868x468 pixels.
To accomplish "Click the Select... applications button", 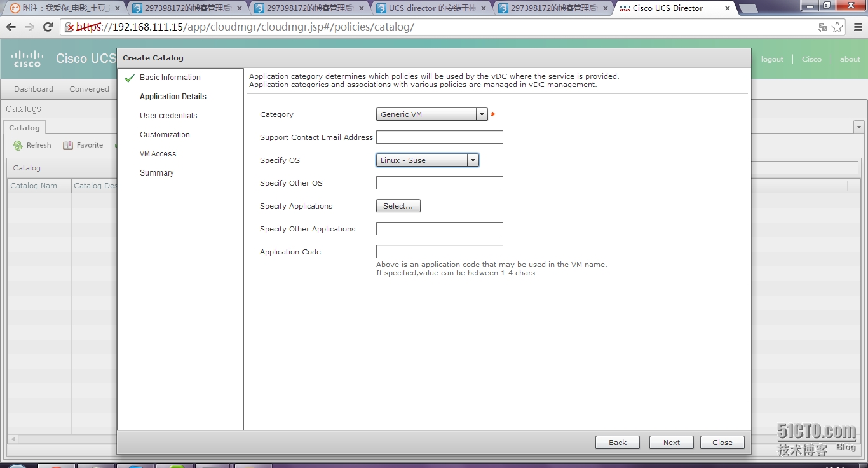I will 398,206.
